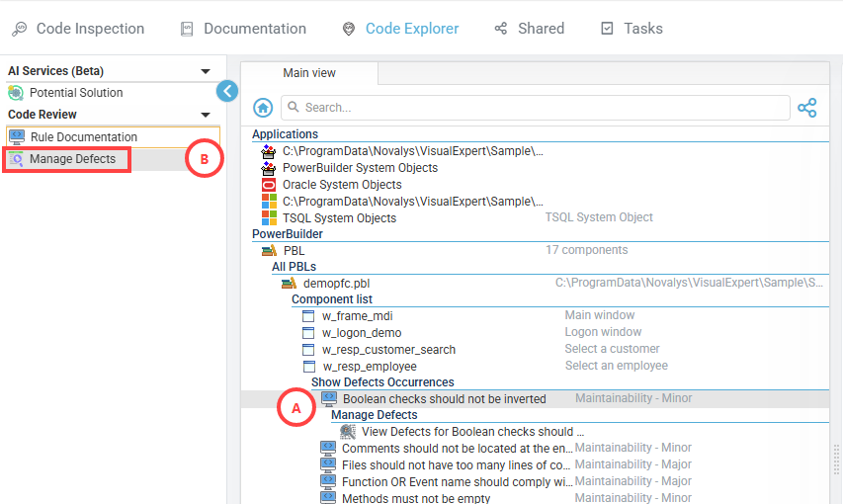This screenshot has height=504, width=843.
Task: Click the Rule Documentation monitor icon
Action: (17, 137)
